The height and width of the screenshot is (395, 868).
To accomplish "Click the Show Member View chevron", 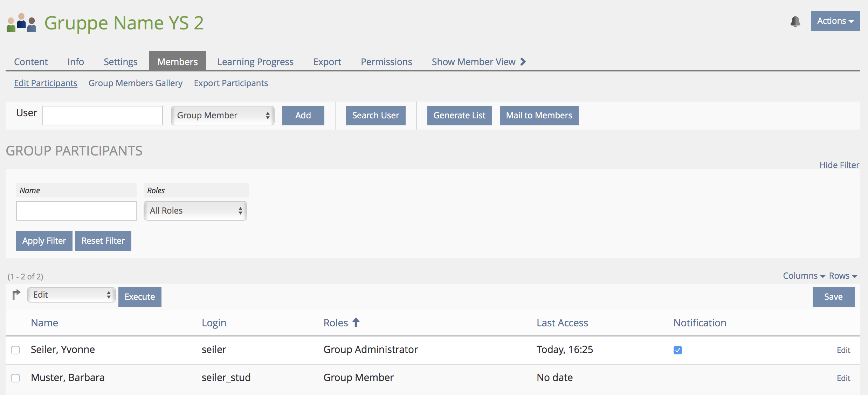I will 523,62.
